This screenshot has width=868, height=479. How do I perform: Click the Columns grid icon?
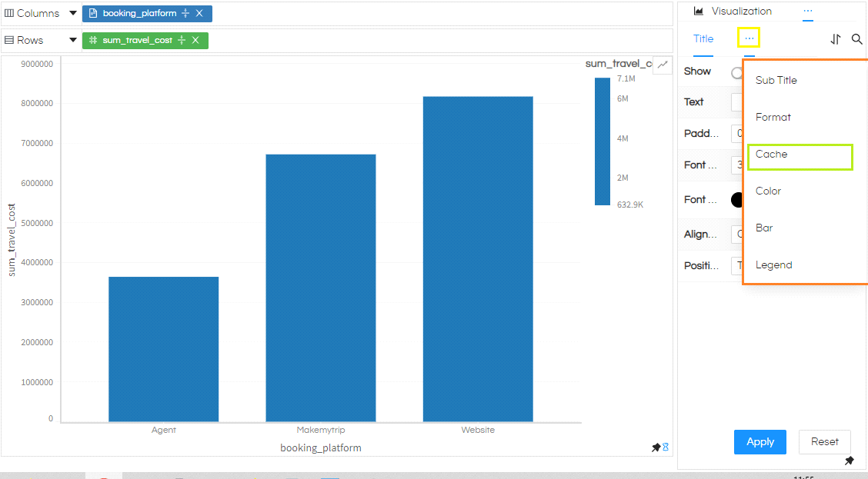pyautogui.click(x=9, y=13)
